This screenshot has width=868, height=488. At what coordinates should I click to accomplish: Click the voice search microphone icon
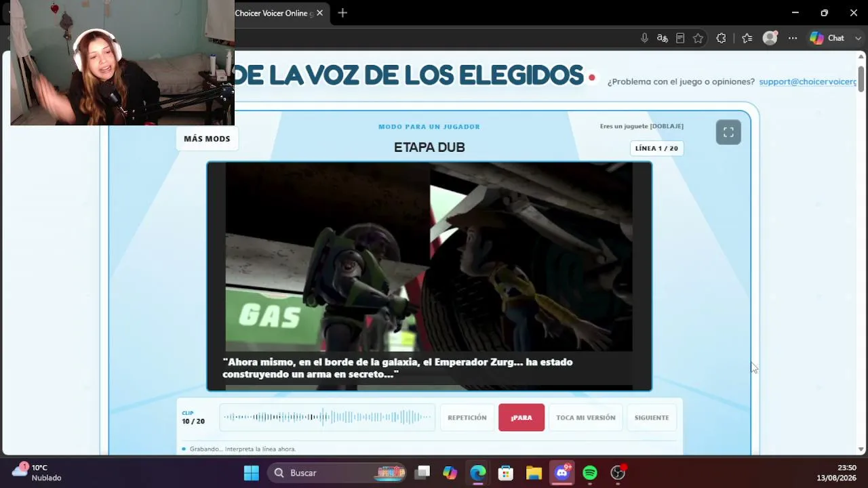644,38
